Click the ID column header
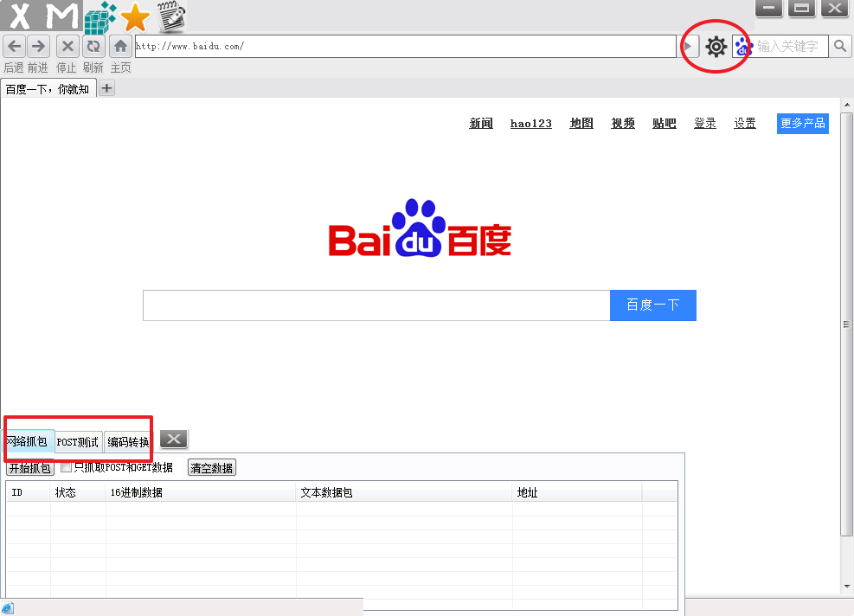Viewport: 854px width, 616px height. [x=29, y=492]
